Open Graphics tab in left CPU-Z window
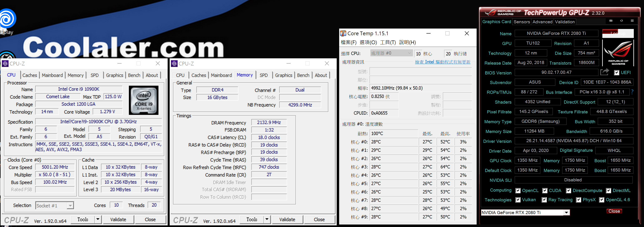The height and width of the screenshot is (227, 644). click(115, 75)
